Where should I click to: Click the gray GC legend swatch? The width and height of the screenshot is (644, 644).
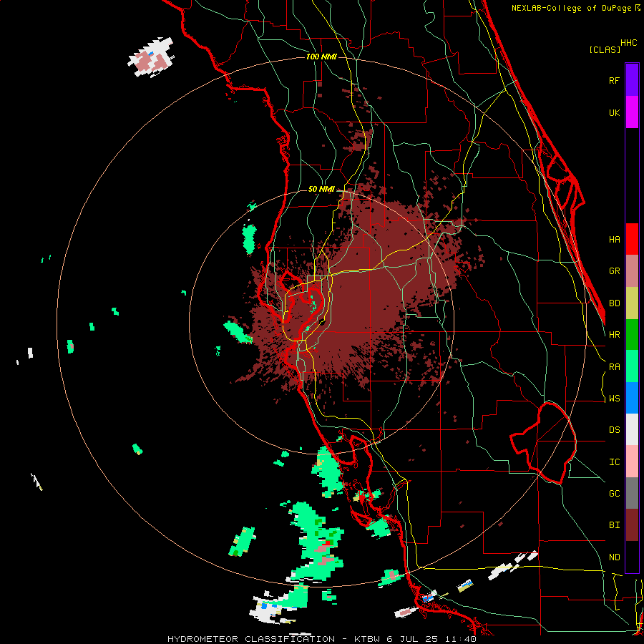[632, 493]
